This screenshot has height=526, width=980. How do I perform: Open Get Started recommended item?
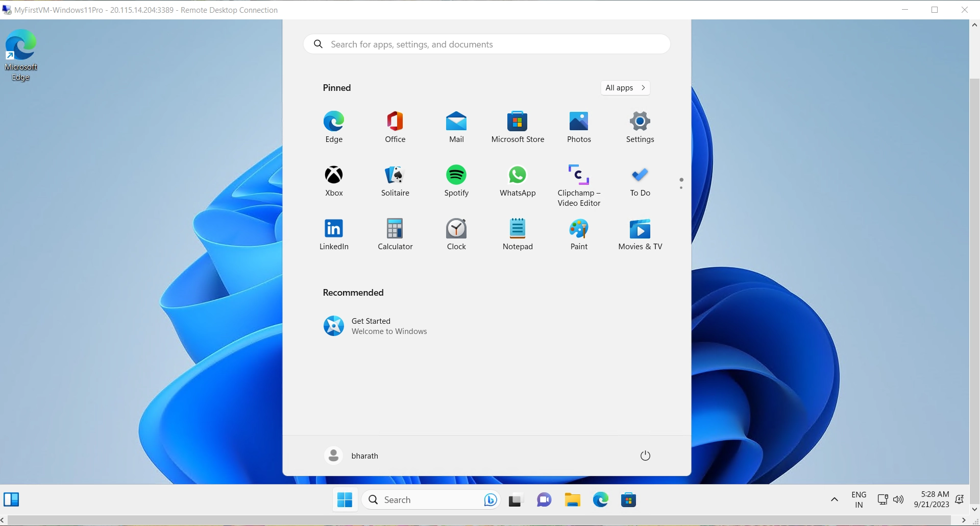375,326
